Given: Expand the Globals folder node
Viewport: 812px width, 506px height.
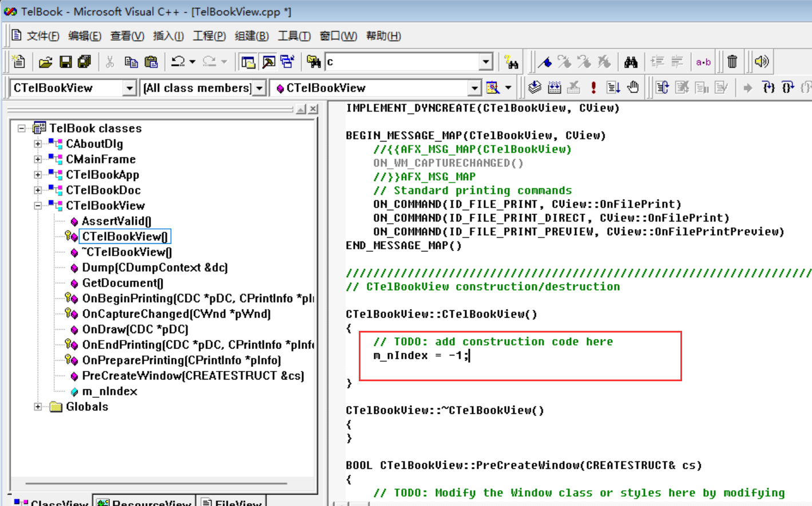Looking at the screenshot, I should 38,406.
